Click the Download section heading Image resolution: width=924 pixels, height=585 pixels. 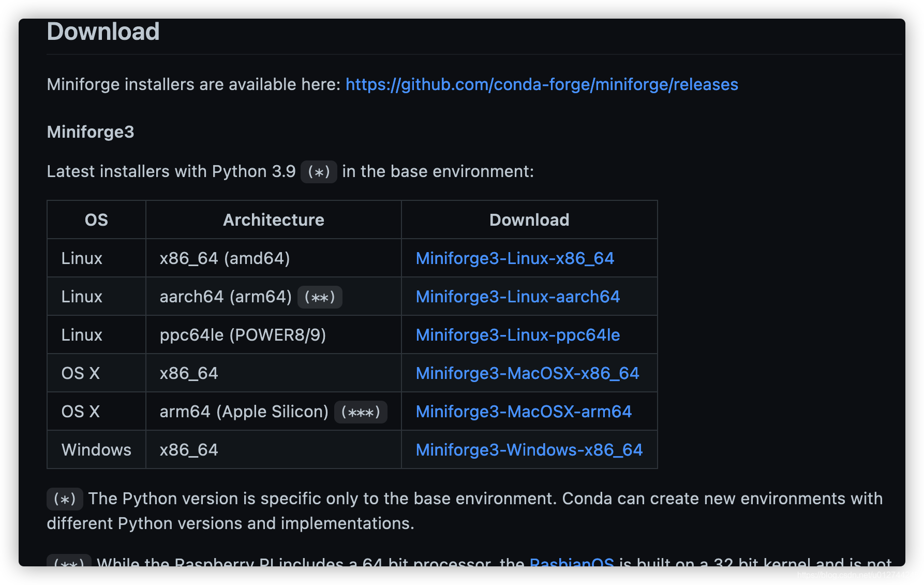(x=103, y=32)
